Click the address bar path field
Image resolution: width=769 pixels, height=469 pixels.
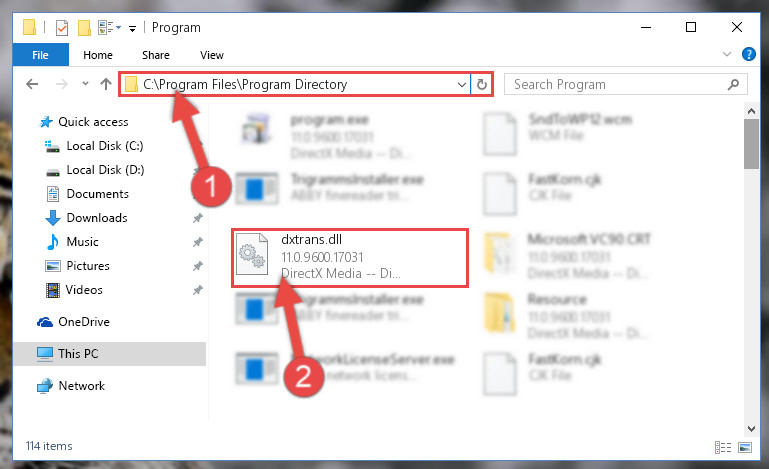[294, 84]
